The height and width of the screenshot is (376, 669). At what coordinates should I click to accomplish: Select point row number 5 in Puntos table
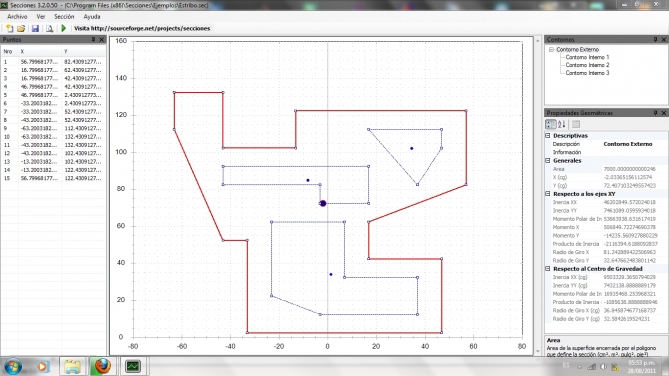53,95
